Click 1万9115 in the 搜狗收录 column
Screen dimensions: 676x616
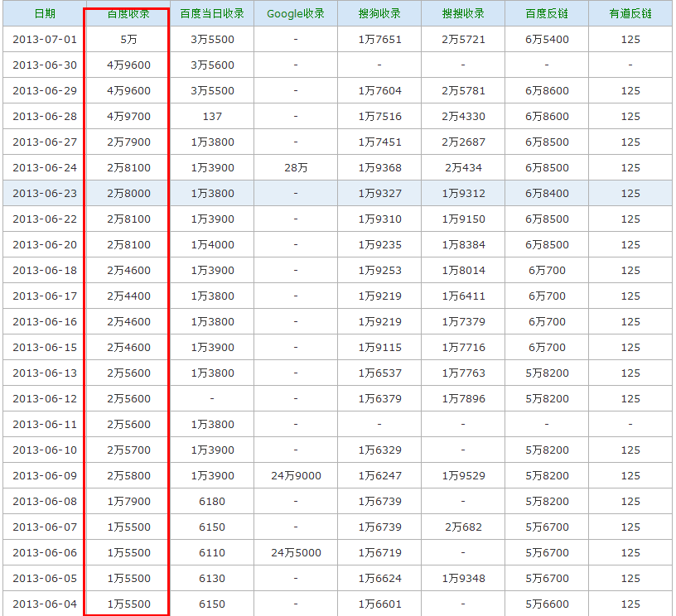click(379, 347)
